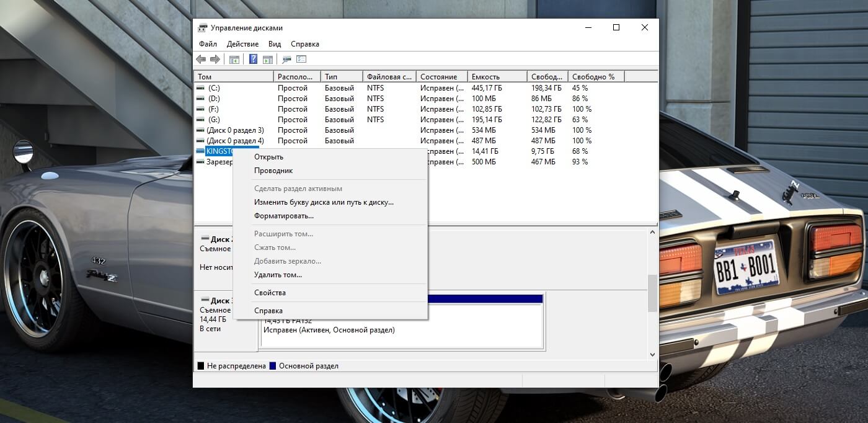This screenshot has height=423, width=868.
Task: Click the Back arrow in the toolbar
Action: tap(201, 60)
